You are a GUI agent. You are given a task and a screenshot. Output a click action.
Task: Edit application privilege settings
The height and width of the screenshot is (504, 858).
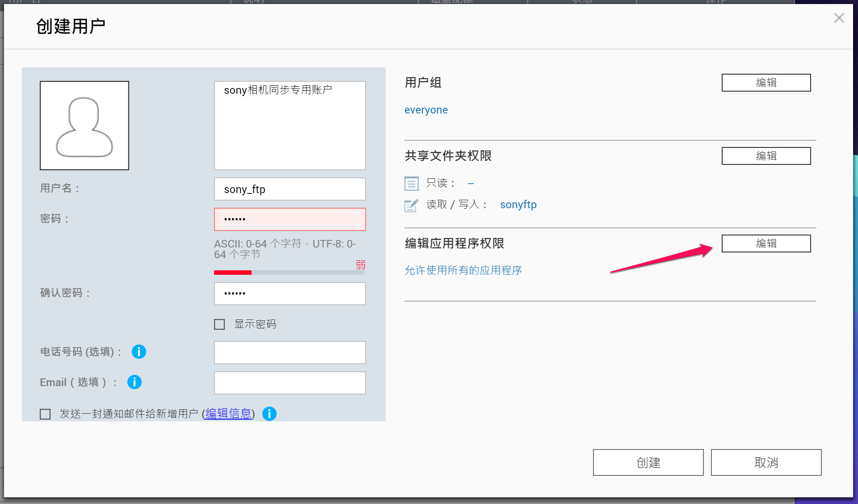tap(766, 244)
